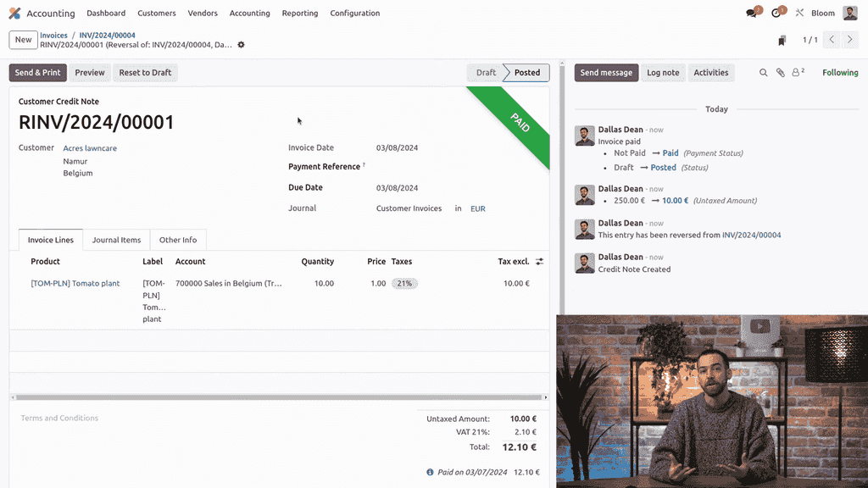Set the record status to Draft
The image size is (868, 488).
coord(484,73)
